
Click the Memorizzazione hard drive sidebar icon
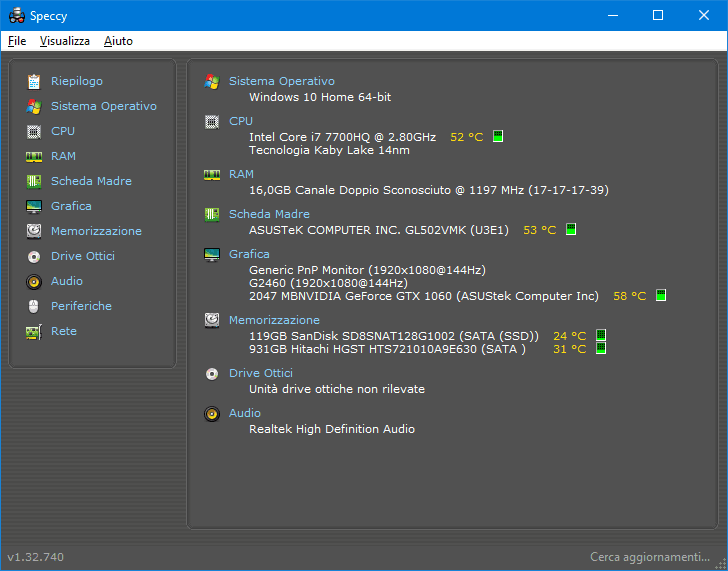click(x=34, y=231)
